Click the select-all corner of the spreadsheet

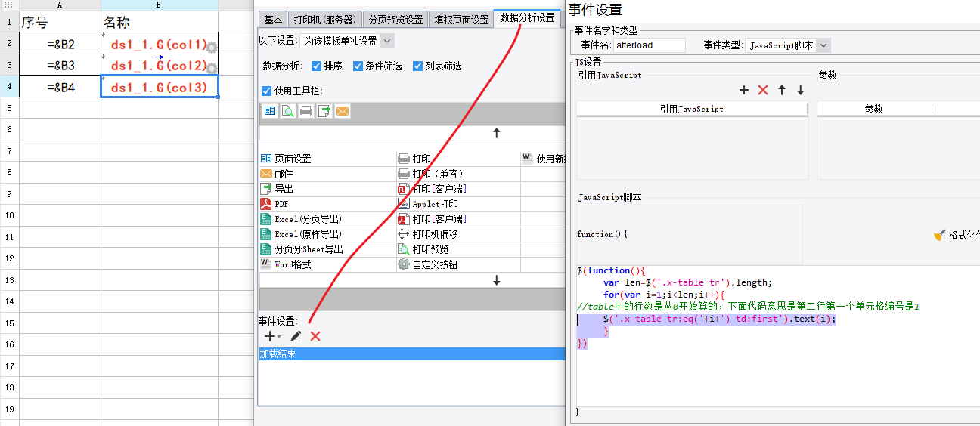pyautogui.click(x=9, y=5)
